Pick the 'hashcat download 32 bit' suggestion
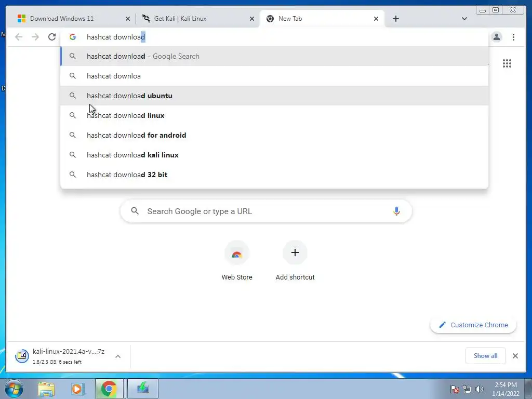The height and width of the screenshot is (399, 532). point(274,175)
